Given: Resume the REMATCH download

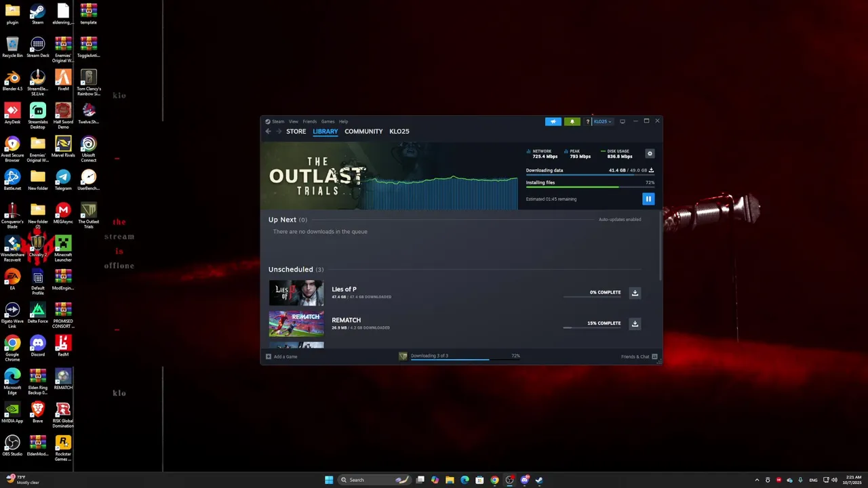Looking at the screenshot, I should tap(635, 323).
